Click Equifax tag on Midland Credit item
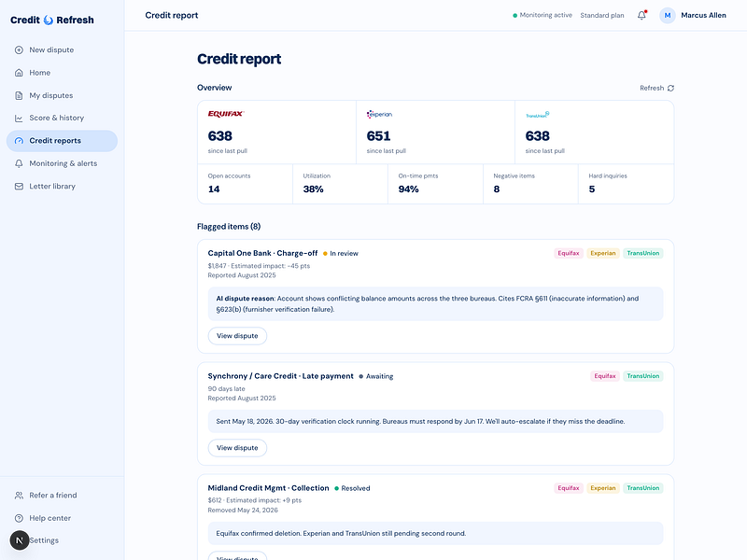The image size is (747, 560). click(x=569, y=488)
